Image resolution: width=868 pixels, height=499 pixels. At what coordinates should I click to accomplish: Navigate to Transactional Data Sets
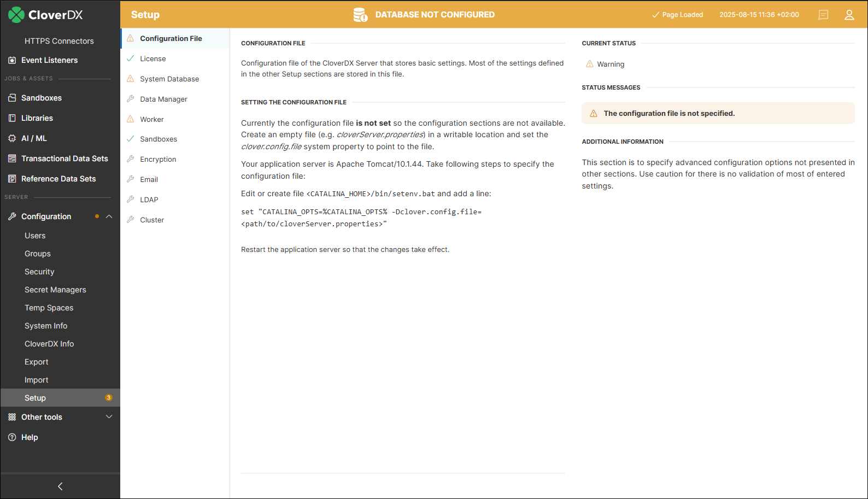click(x=64, y=158)
